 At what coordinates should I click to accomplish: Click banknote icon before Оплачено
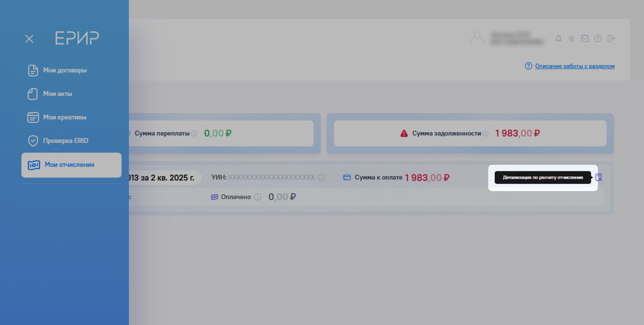tap(215, 197)
